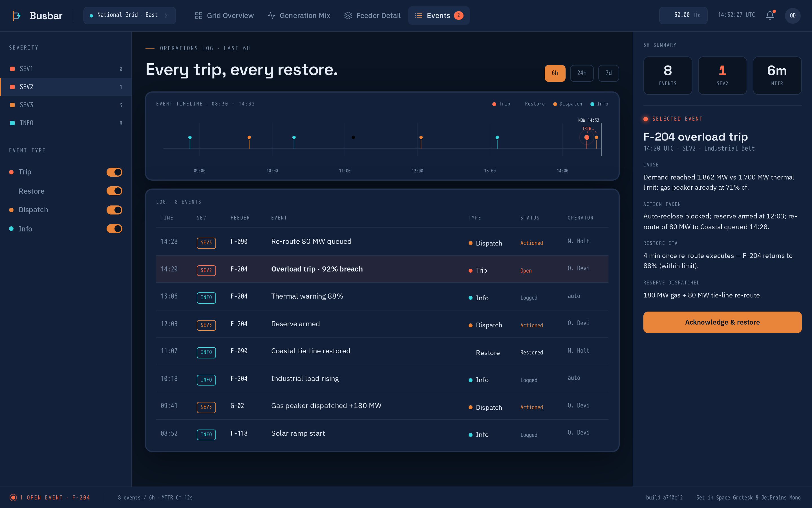Click the Open status in F-204 trip row

coord(526,271)
